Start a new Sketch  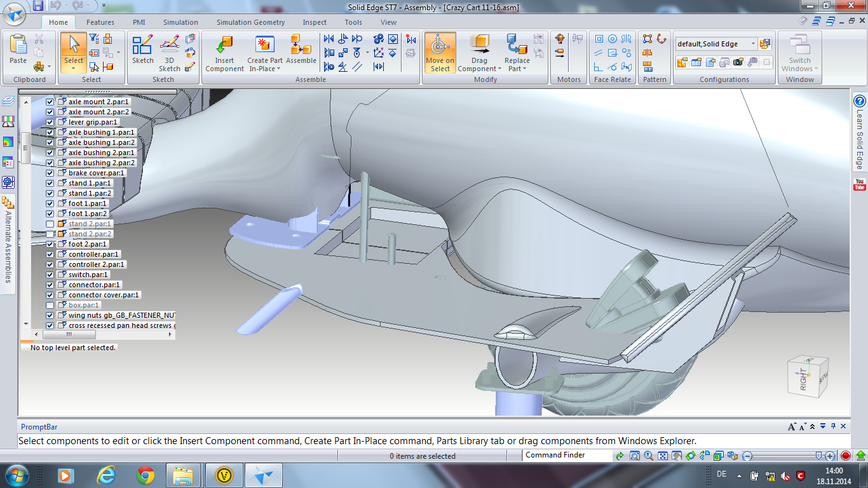(x=142, y=49)
